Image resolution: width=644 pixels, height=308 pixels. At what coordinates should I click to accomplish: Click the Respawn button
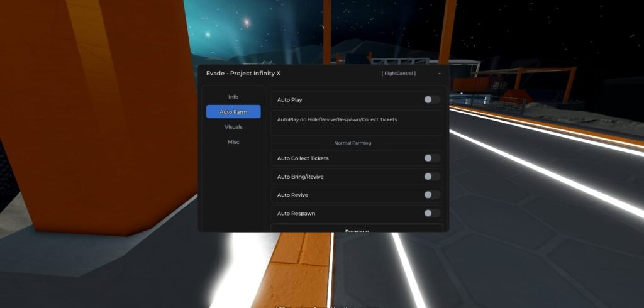357,228
